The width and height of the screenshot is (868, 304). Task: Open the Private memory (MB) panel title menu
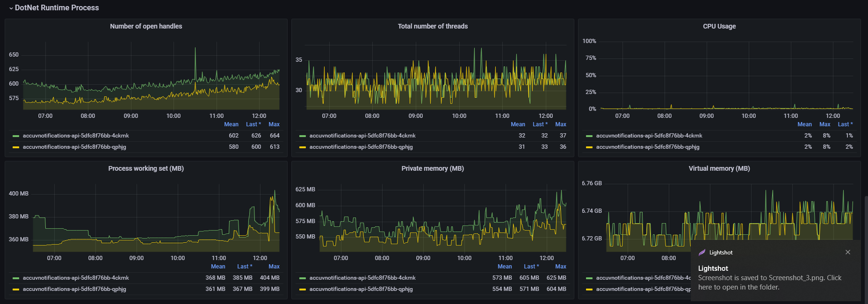(432, 168)
